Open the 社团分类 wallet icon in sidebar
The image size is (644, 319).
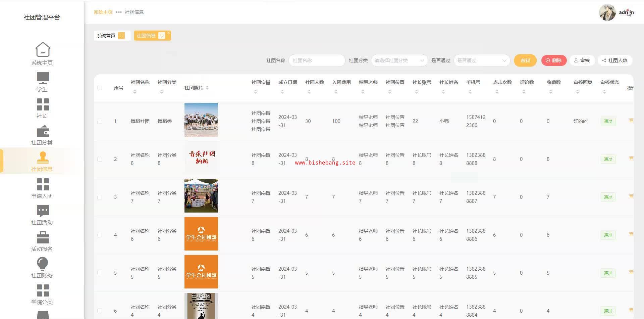[43, 131]
